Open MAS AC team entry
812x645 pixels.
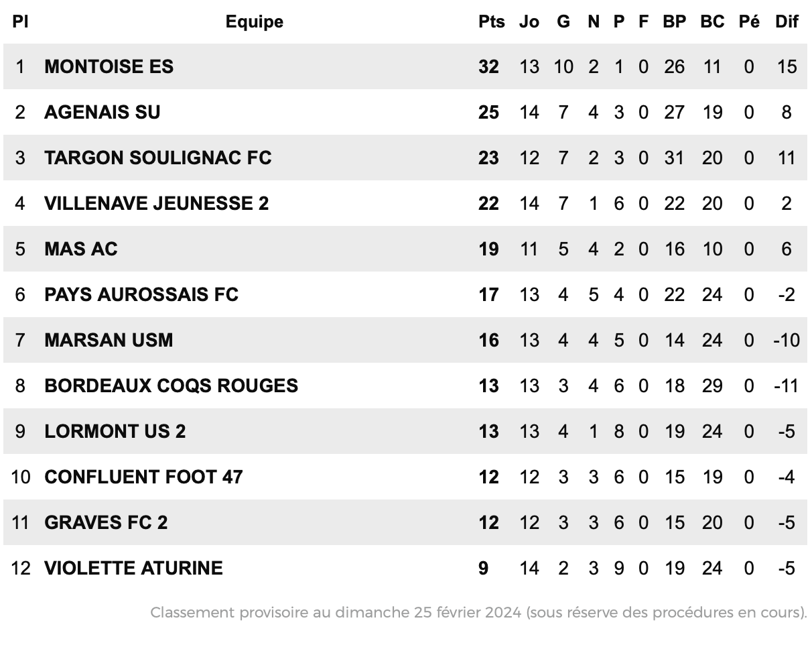click(80, 249)
